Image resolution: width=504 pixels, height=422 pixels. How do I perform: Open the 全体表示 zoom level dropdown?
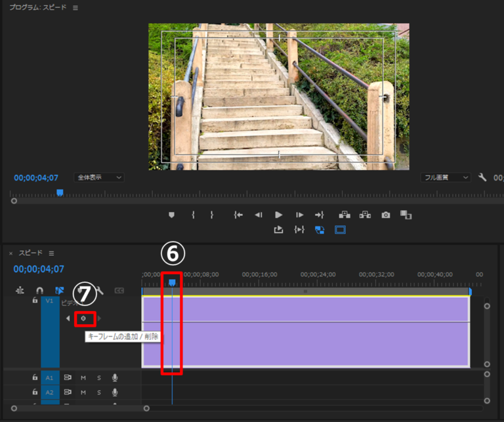click(x=99, y=177)
